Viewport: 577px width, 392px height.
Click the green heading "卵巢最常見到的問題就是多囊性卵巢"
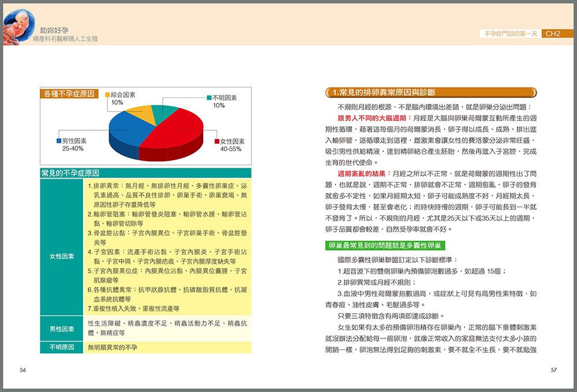pyautogui.click(x=385, y=245)
